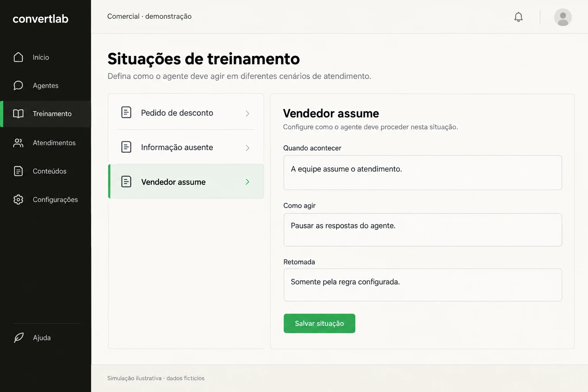588x392 pixels.
Task: Click the convertlab logo
Action: click(41, 19)
